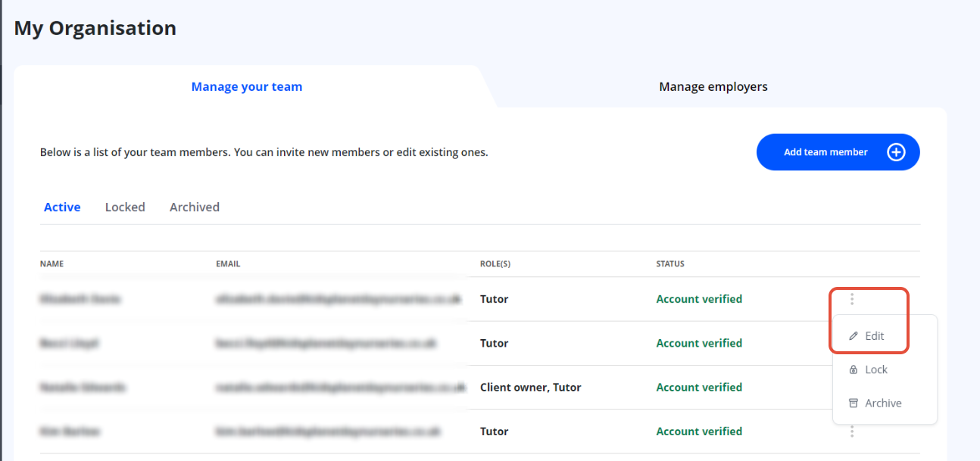Screen dimensions: 980x461
Task: Select the Manage your team tab
Action: 246,86
